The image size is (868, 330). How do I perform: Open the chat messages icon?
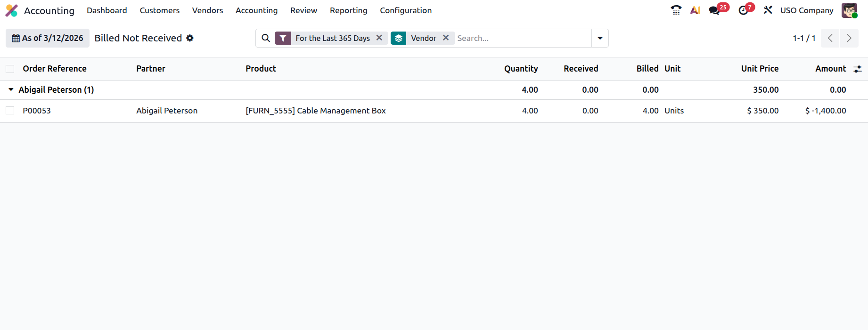point(714,10)
